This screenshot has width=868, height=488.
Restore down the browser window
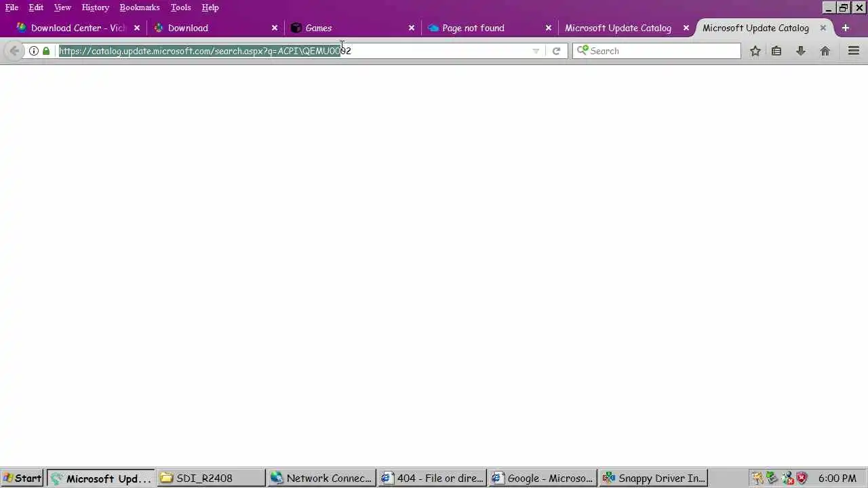[x=844, y=7]
